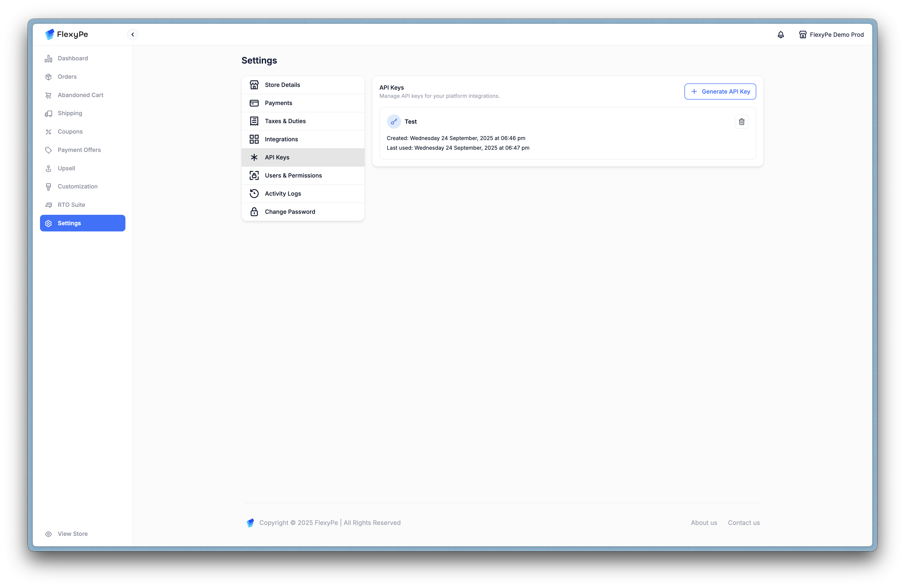Click the About us footer link
Screen dimensions: 905x588
704,523
